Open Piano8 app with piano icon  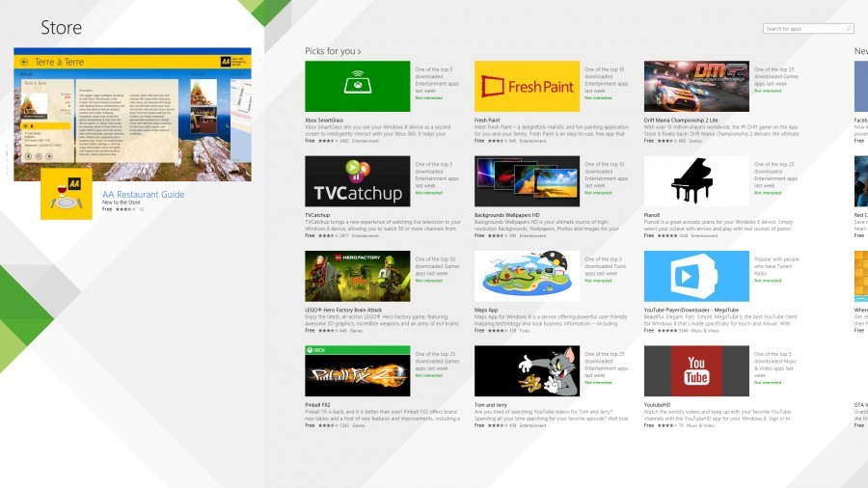tap(695, 181)
